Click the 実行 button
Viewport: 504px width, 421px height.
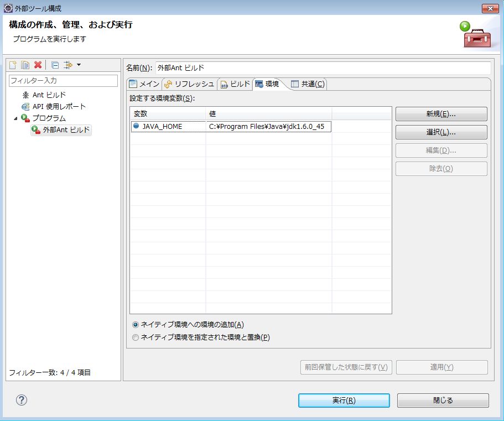(x=344, y=400)
